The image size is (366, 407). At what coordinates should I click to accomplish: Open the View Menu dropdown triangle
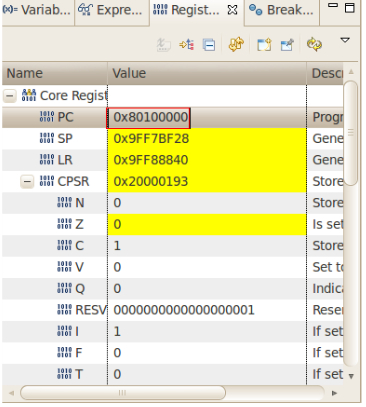coord(345,40)
